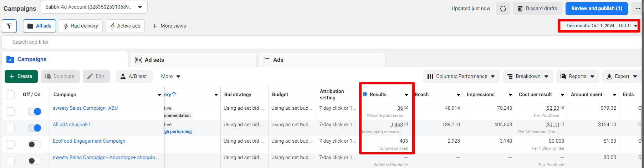Open the All ads chuijhal-1 campaign link
This screenshot has height=168, width=644.
click(x=71, y=124)
